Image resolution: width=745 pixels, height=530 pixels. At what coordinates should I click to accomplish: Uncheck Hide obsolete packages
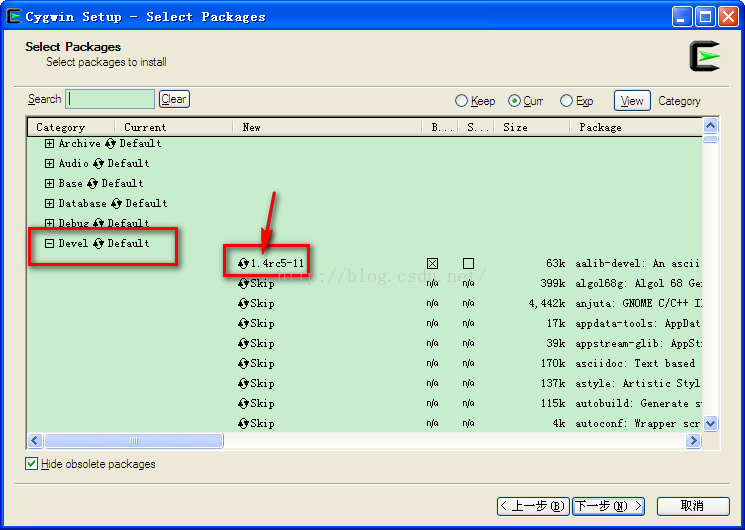tap(31, 463)
